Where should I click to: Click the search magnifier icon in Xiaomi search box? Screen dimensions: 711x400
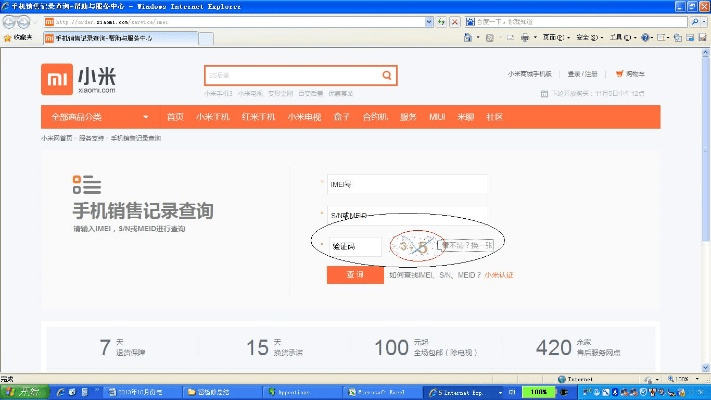(x=387, y=76)
